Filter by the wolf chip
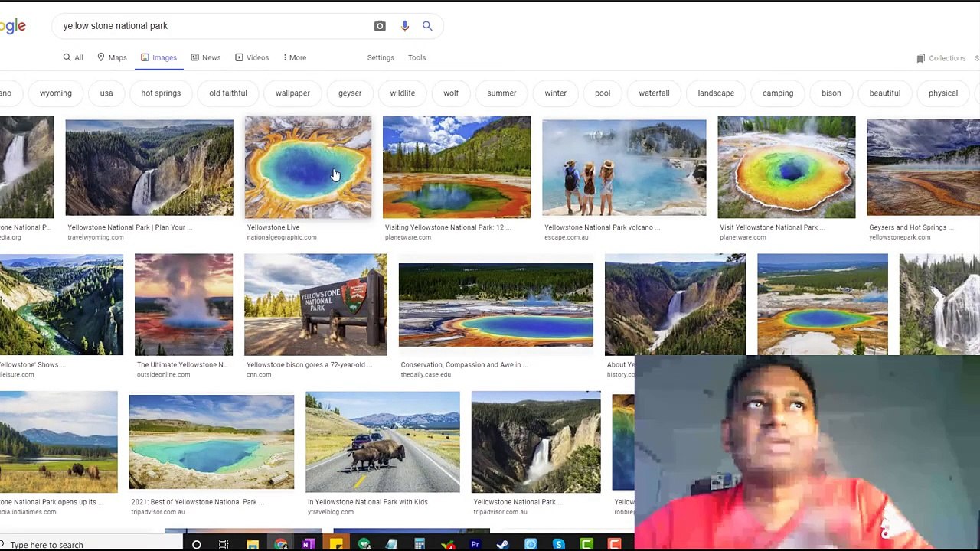 (451, 93)
